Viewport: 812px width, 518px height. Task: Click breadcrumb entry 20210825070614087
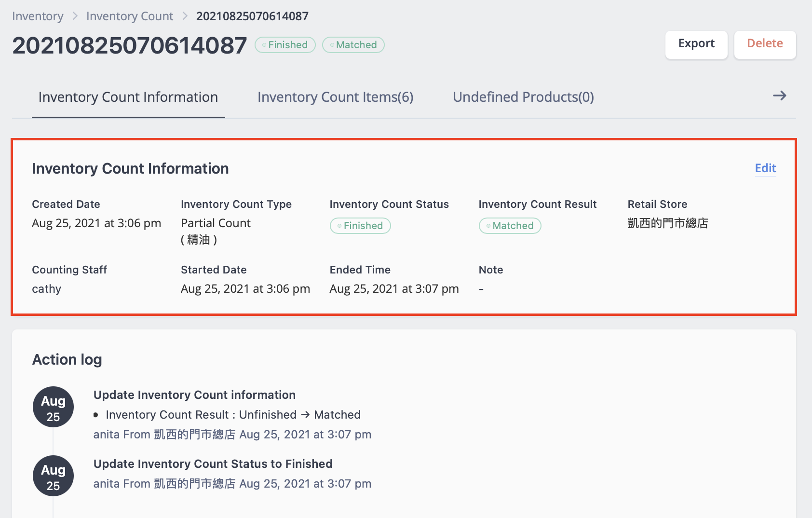pyautogui.click(x=252, y=16)
